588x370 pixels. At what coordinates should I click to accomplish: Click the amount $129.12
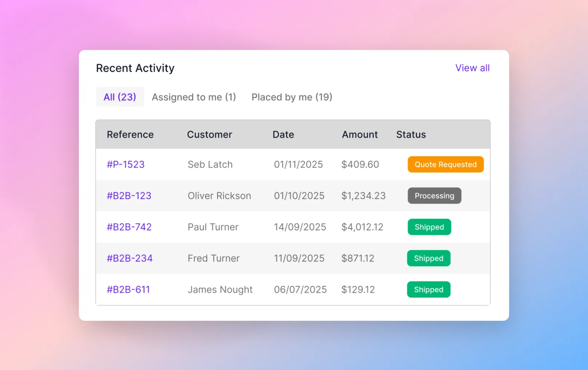pyautogui.click(x=358, y=290)
